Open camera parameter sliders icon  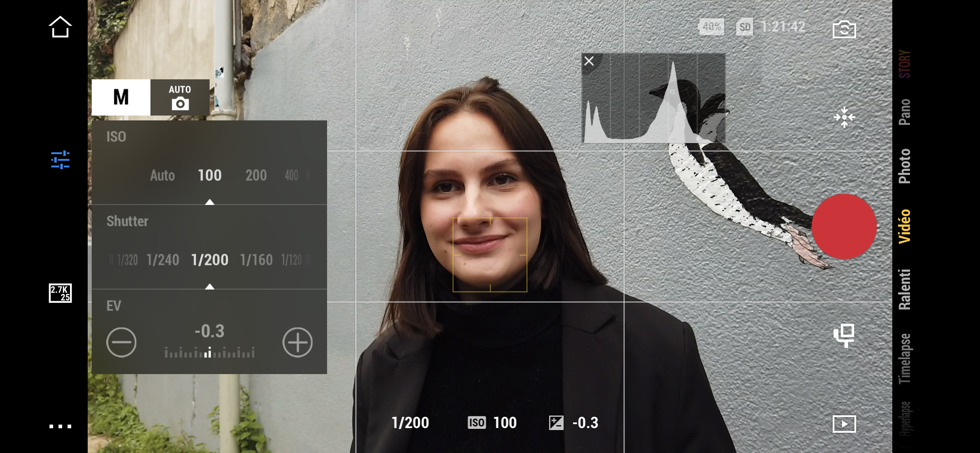60,160
